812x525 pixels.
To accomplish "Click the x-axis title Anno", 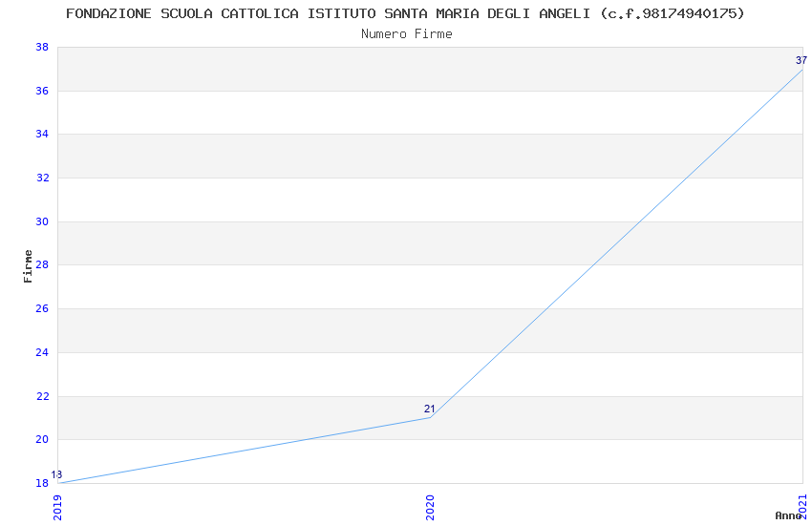I will 788,515.
